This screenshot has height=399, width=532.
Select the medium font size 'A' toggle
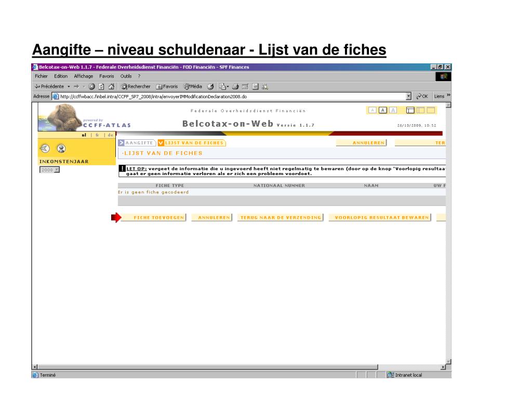(x=383, y=110)
